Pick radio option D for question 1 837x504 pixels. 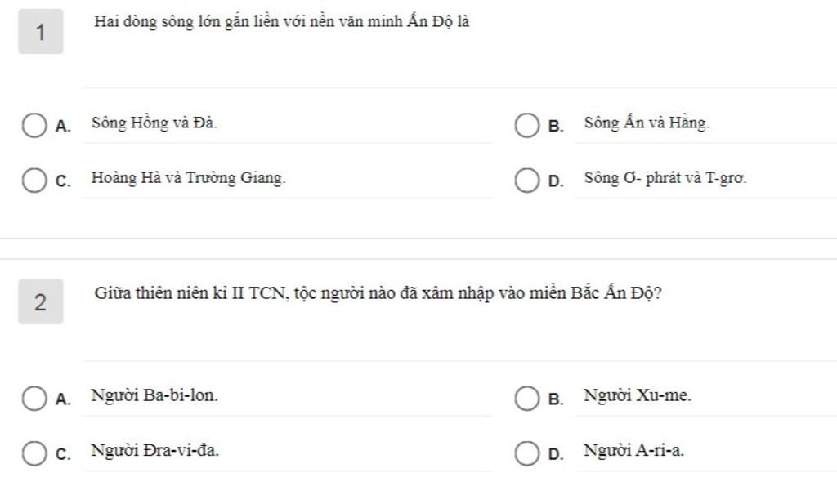[526, 181]
